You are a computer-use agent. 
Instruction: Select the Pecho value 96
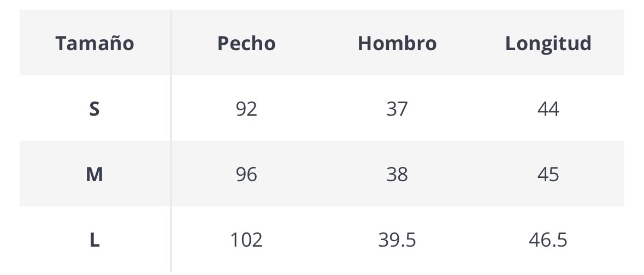[246, 175]
